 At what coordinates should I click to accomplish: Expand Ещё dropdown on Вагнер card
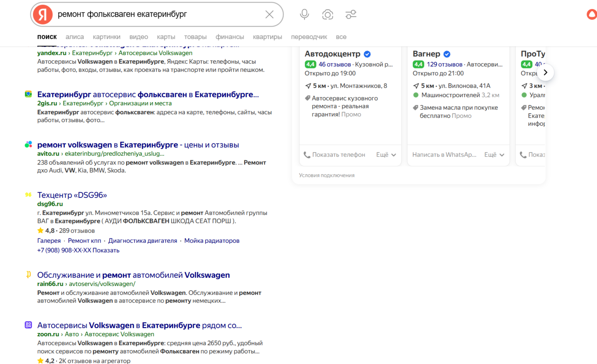tap(494, 155)
